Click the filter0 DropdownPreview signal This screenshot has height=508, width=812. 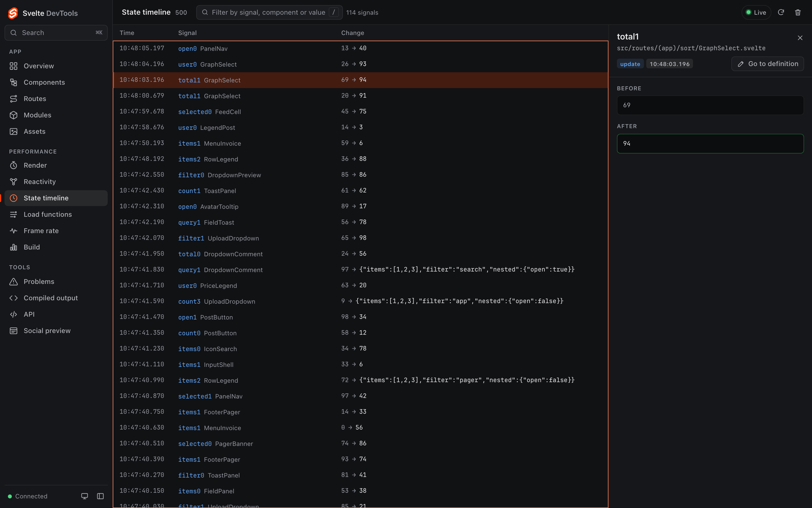click(191, 175)
